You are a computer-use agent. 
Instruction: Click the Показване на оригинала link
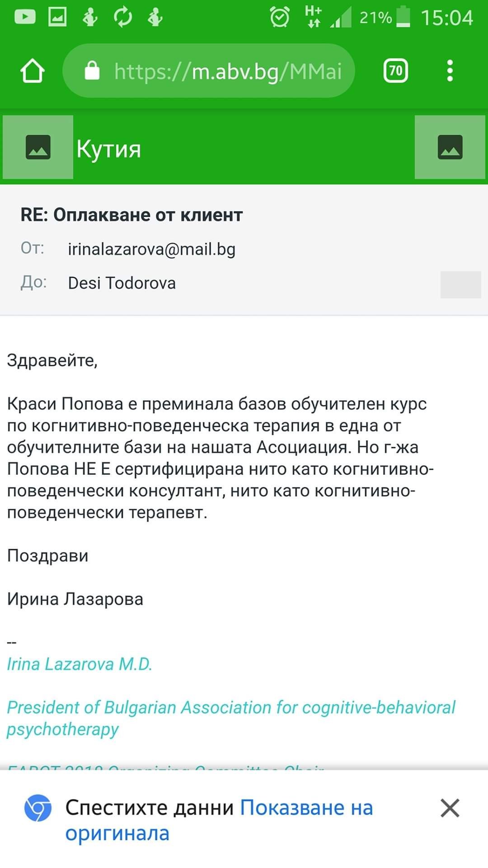(219, 820)
